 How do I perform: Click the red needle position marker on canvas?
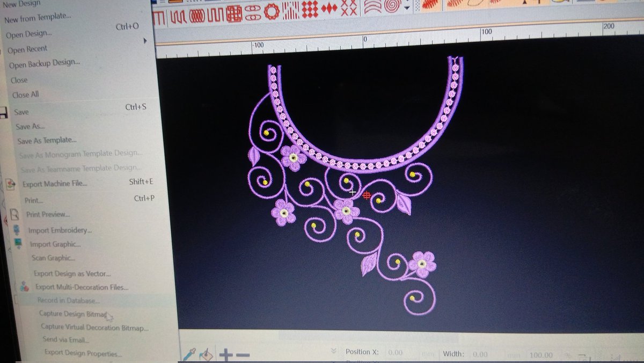(367, 195)
